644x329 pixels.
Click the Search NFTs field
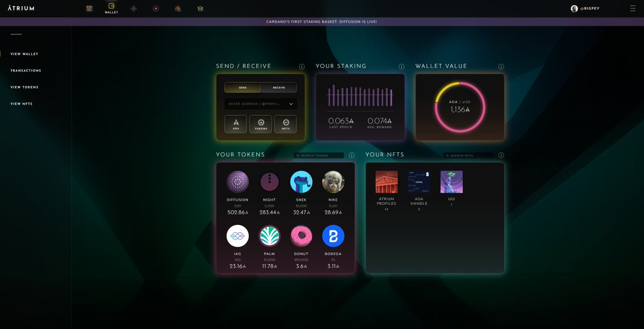click(468, 156)
